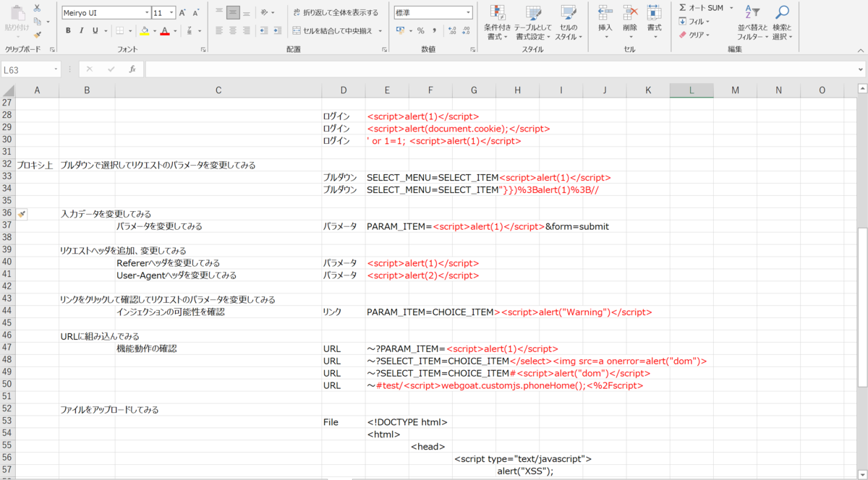The image size is (868, 480).
Task: Click cell text リクエストヘッダを追加、変更してみる
Action: (123, 250)
